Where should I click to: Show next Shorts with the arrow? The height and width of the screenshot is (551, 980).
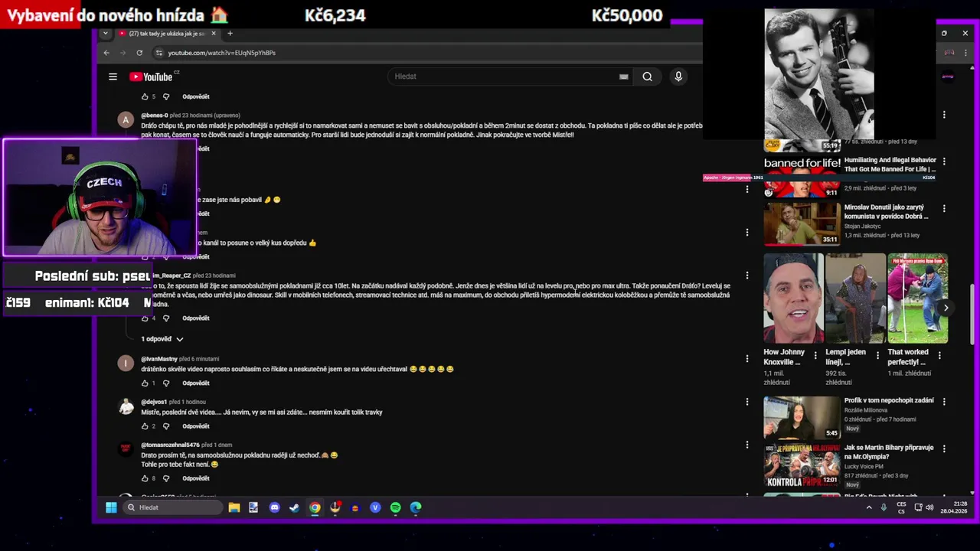pyautogui.click(x=946, y=308)
